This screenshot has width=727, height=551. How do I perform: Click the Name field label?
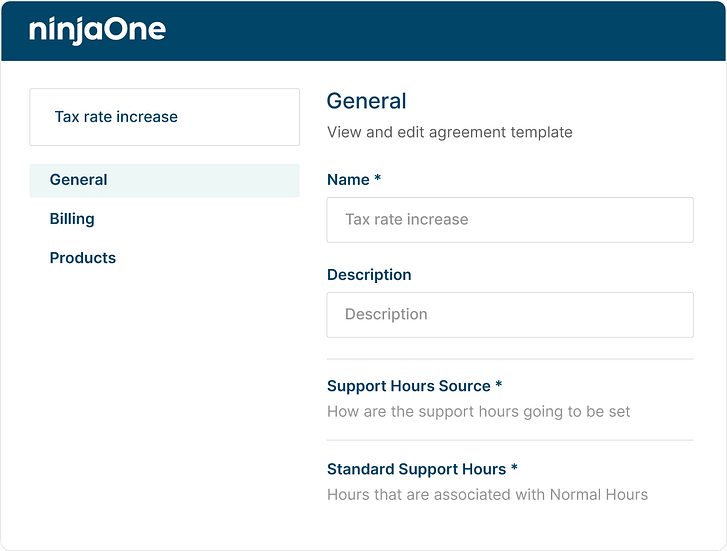click(x=348, y=179)
